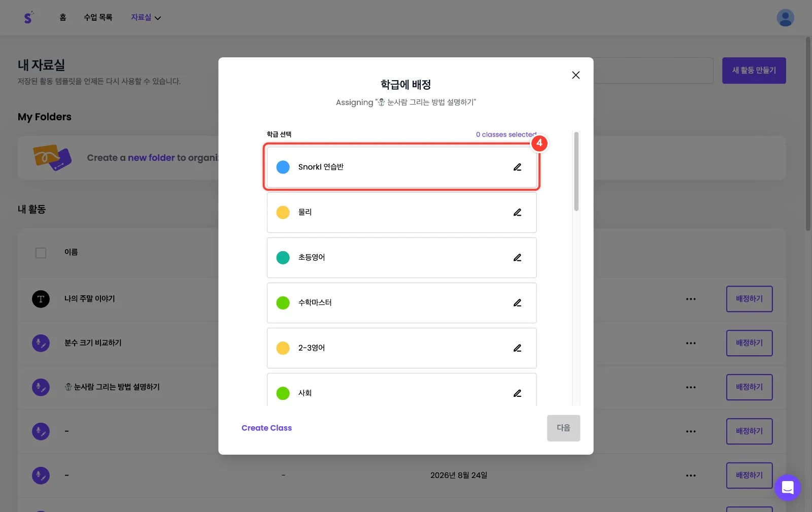Viewport: 812px width, 512px height.
Task: Open more options for 분수 크기 비교하기
Action: click(x=691, y=343)
